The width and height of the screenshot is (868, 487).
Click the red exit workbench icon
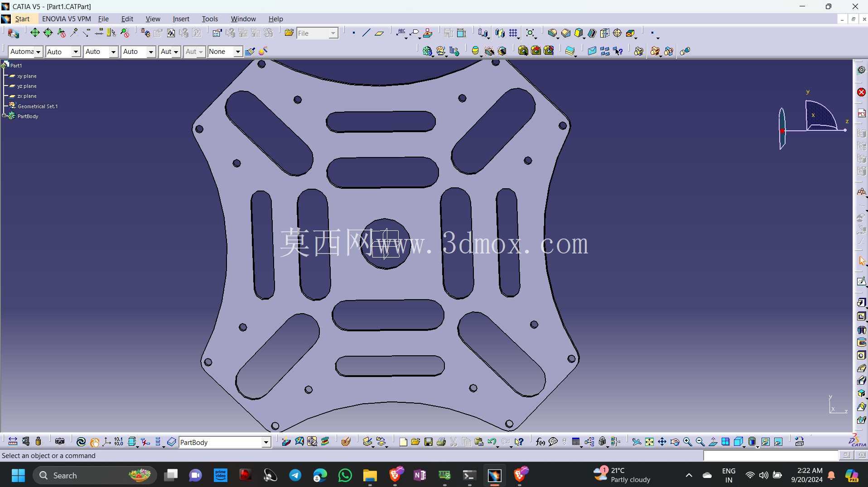coord(861,92)
